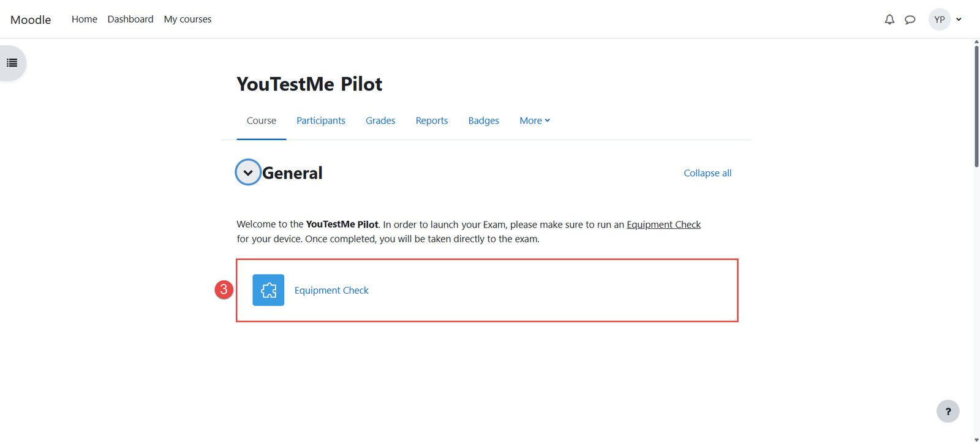Open the Equipment Check activity link

point(331,290)
